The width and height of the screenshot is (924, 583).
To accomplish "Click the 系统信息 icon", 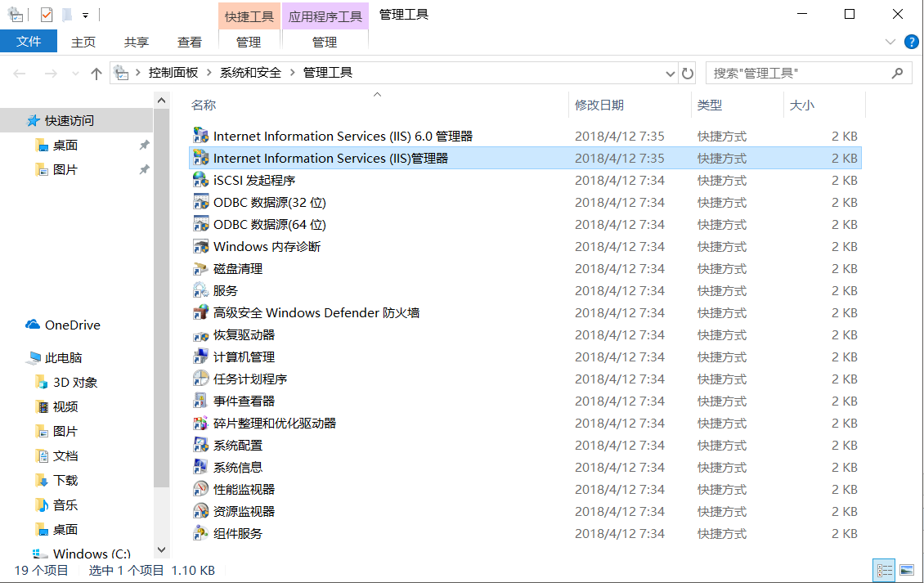I will 201,467.
